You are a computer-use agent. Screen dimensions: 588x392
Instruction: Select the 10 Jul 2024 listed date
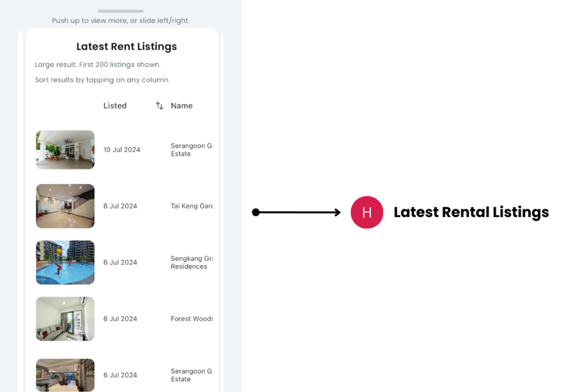[x=122, y=150]
